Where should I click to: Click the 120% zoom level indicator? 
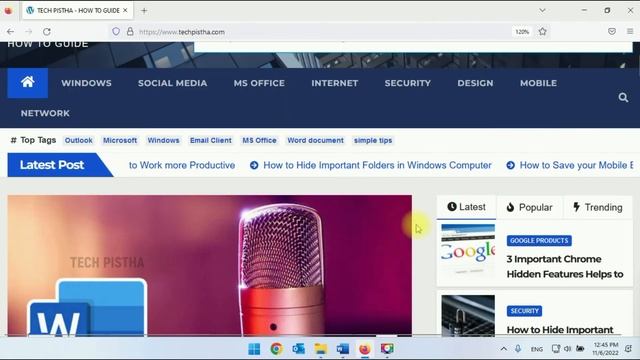[522, 31]
